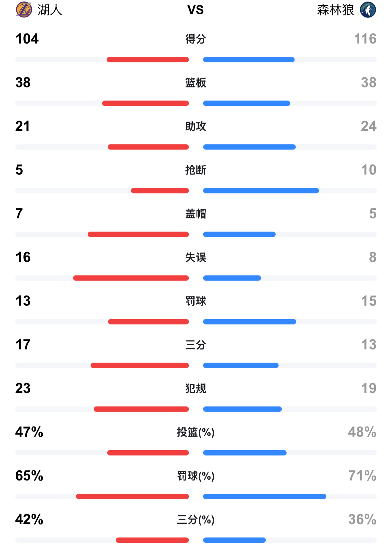
Task: Click the Lakers red 失误 bar
Action: click(x=131, y=278)
